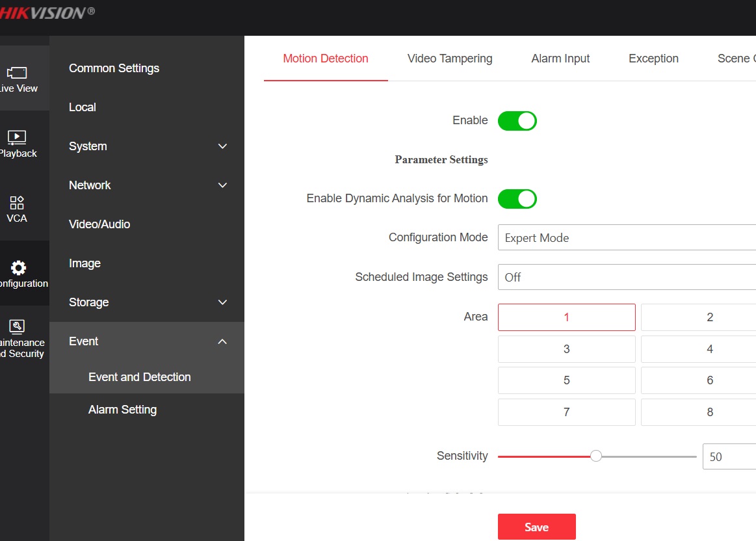756x541 pixels.
Task: Go to Playback via its sidebar icon
Action: pos(17,137)
